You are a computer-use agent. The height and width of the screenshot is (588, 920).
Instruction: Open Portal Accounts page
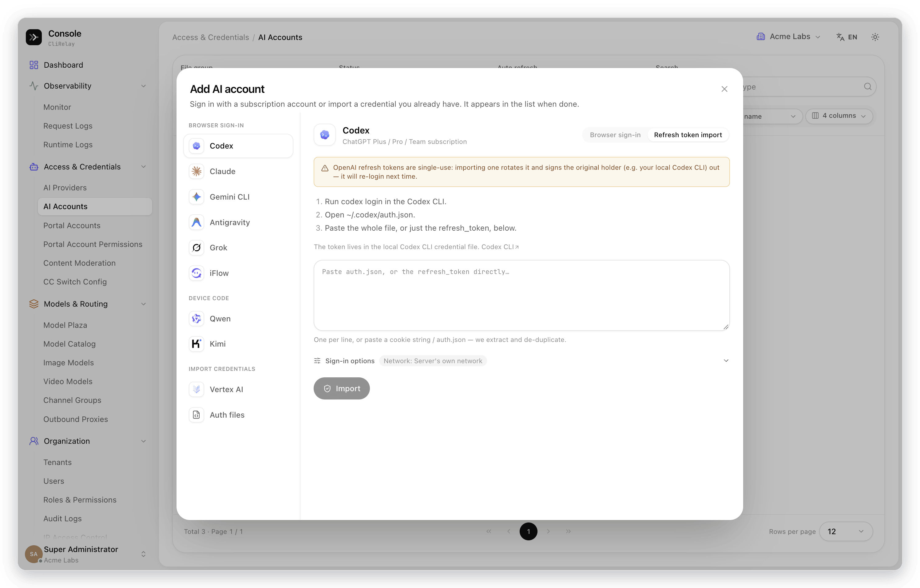pyautogui.click(x=72, y=225)
